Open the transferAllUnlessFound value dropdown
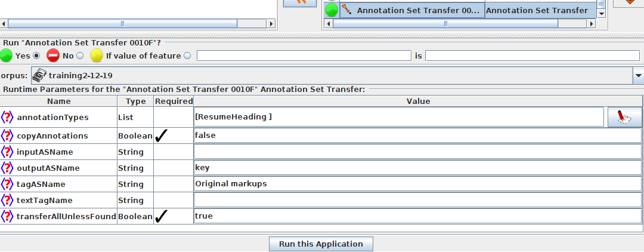This screenshot has width=644, height=252. 417,216
